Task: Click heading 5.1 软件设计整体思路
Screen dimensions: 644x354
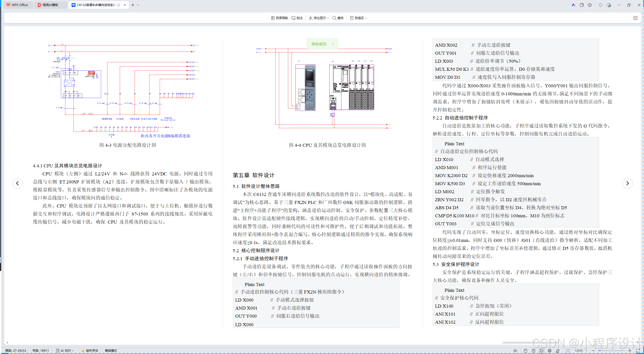Action: tap(256, 186)
